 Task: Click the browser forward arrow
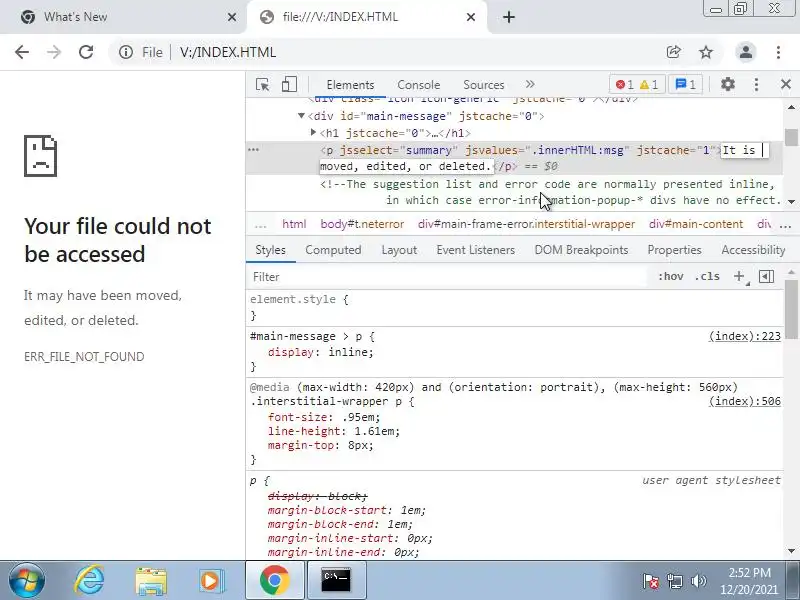[x=54, y=52]
